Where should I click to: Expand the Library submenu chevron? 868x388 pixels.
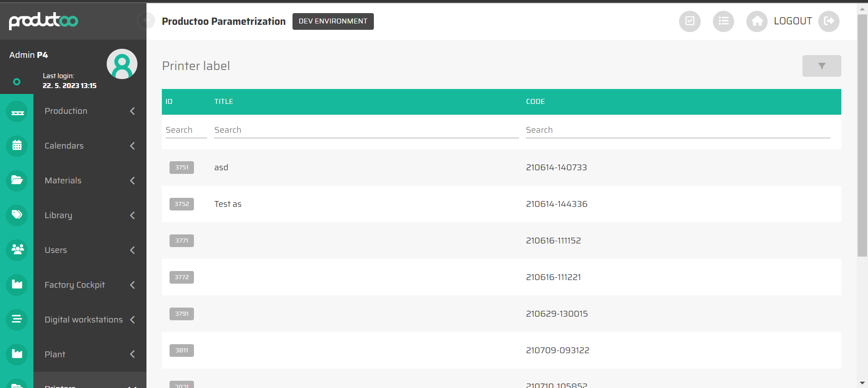pyautogui.click(x=132, y=215)
